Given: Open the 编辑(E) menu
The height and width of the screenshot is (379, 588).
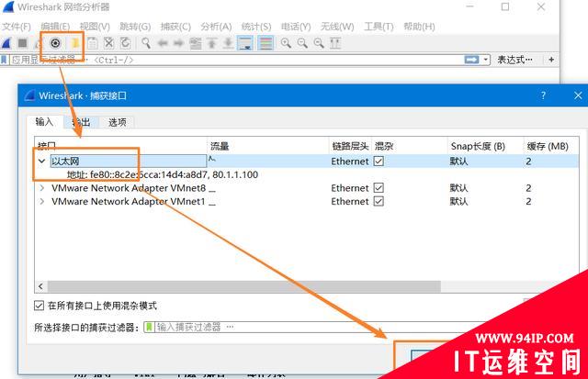Looking at the screenshot, I should point(55,27).
